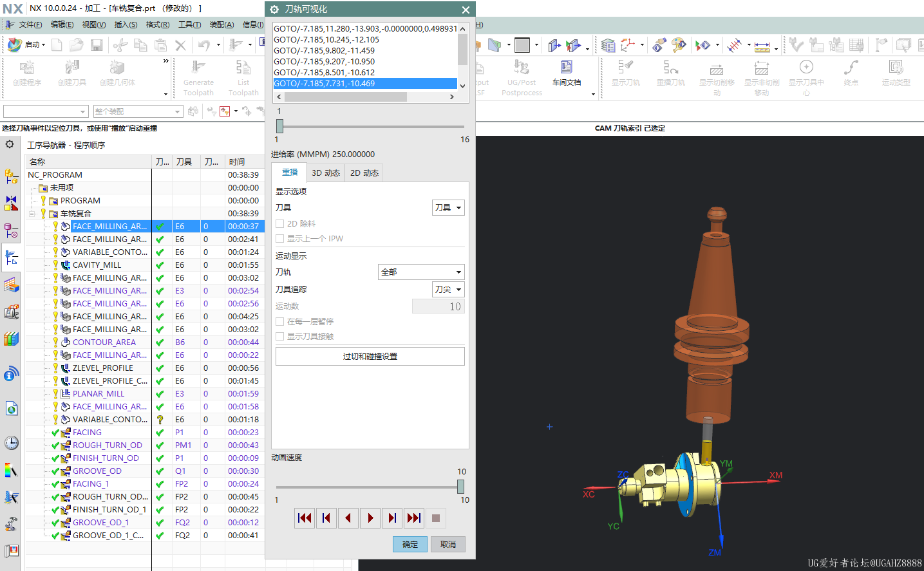
Task: Open the 刀具追踪 刀尖 dropdown
Action: [x=448, y=289]
